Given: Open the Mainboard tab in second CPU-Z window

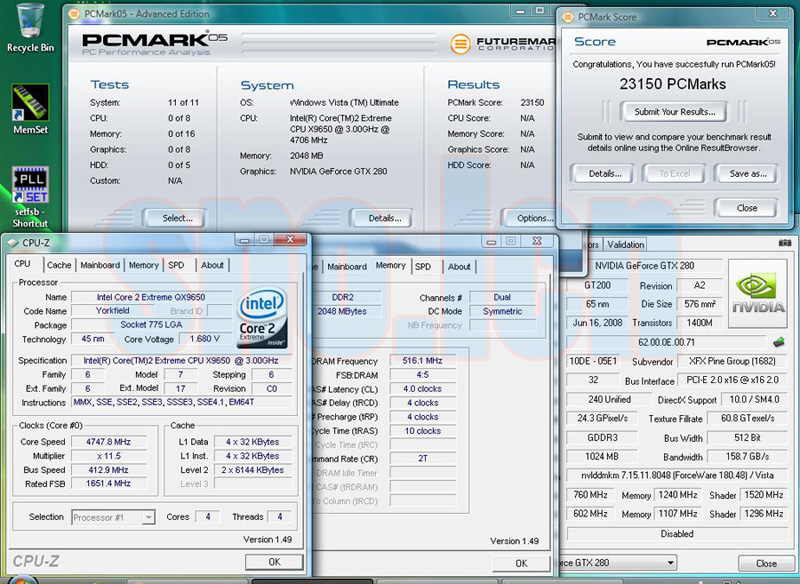Looking at the screenshot, I should pos(347,267).
